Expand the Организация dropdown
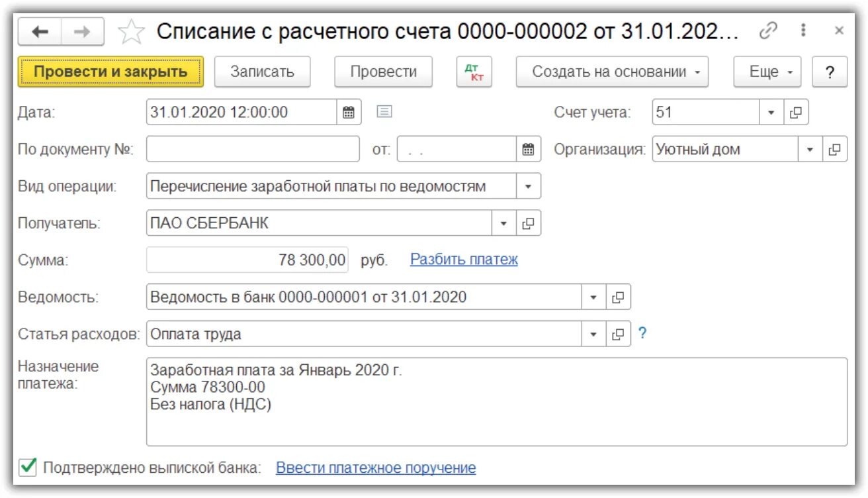The height and width of the screenshot is (498, 868). pyautogui.click(x=810, y=150)
